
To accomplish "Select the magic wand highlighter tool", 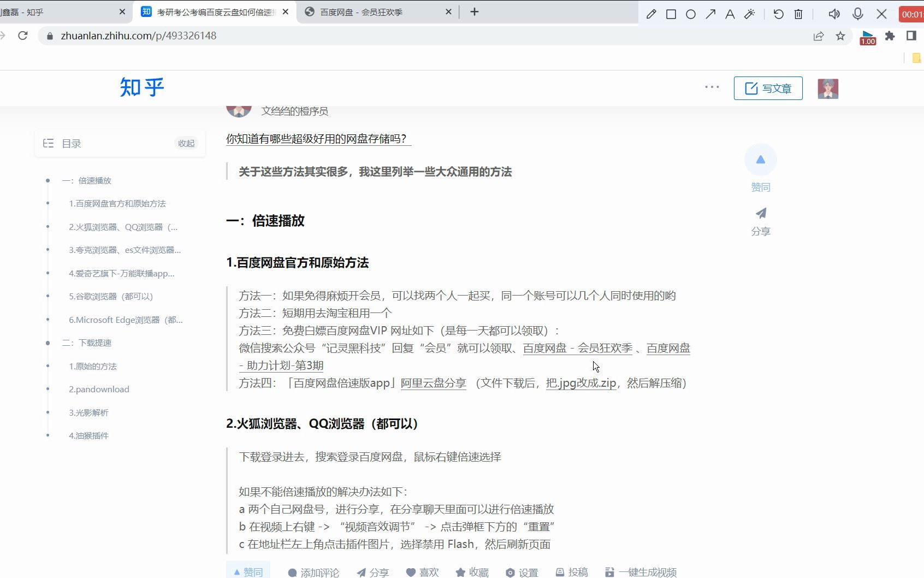I will tap(750, 14).
